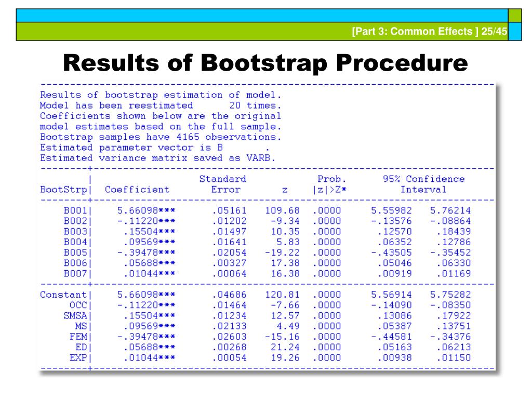Click z value '16.38'
The image size is (532, 399).
285,274
